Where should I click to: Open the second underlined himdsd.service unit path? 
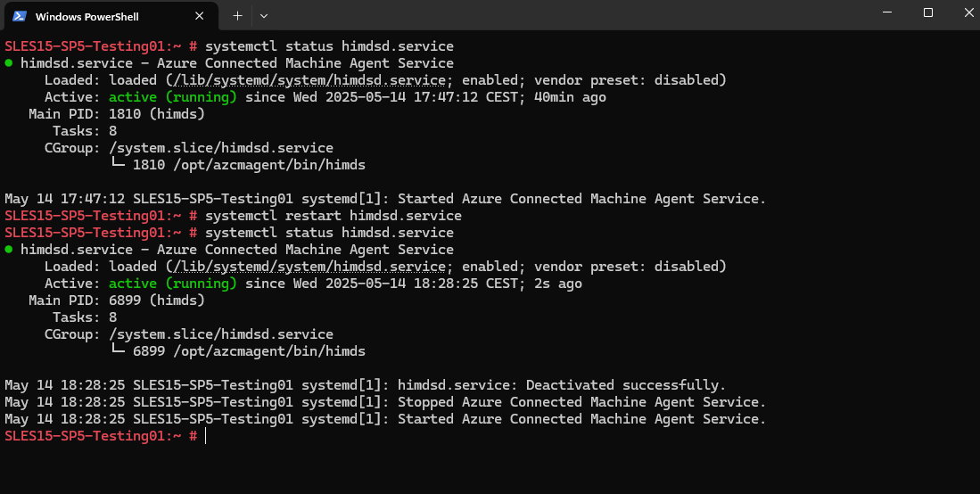[309, 267]
